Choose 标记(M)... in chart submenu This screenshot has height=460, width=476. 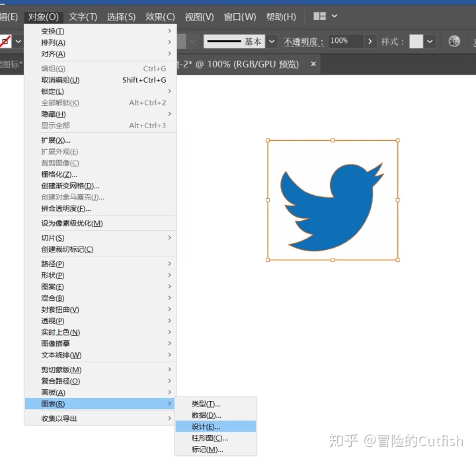(216, 449)
